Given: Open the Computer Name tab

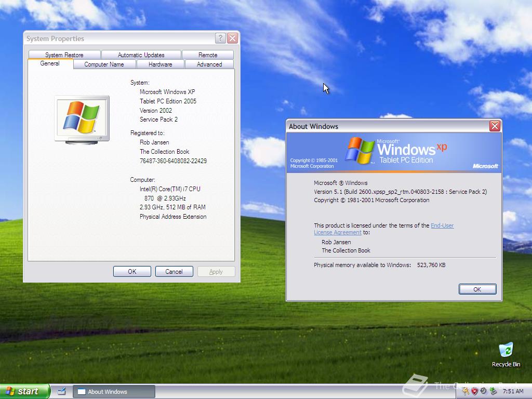Looking at the screenshot, I should pyautogui.click(x=104, y=64).
